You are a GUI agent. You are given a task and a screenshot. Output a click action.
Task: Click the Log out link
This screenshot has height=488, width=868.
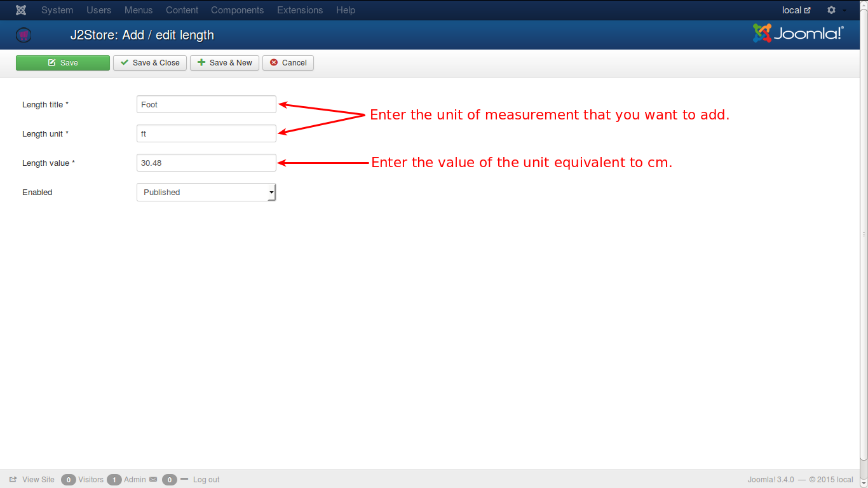click(x=206, y=480)
